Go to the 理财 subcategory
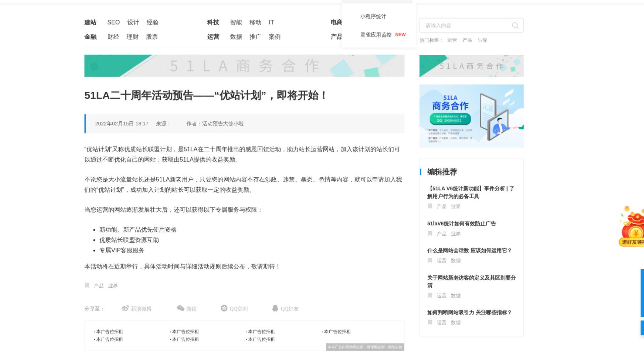Screen dimensions: 644x352 (132, 37)
